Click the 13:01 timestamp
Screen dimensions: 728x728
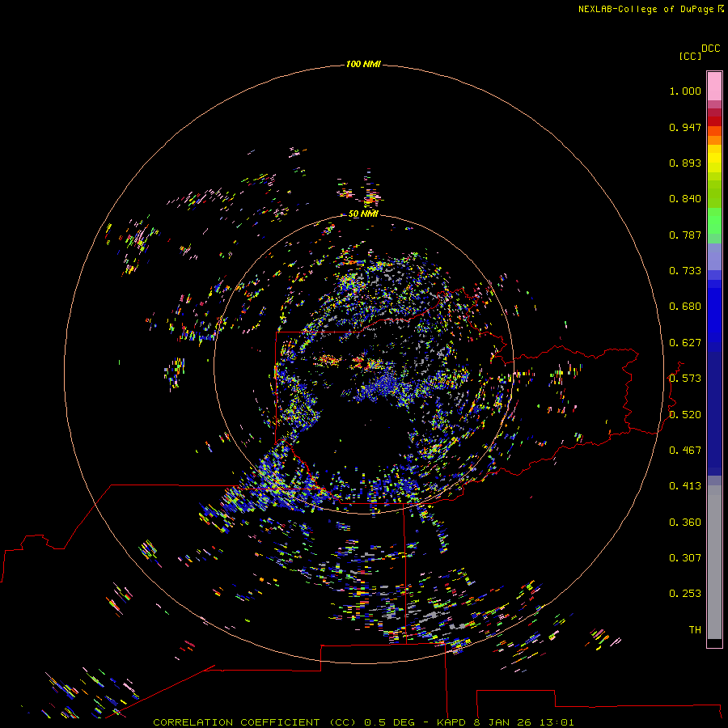tap(557, 722)
